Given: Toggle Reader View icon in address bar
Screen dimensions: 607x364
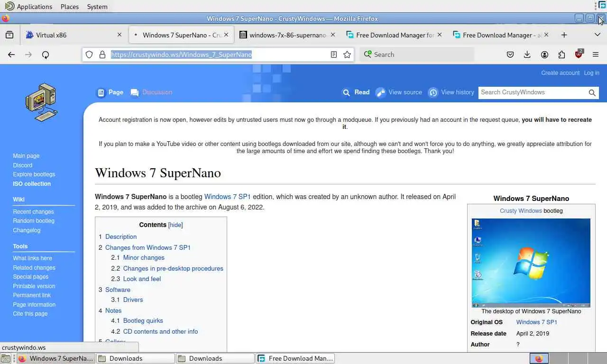Looking at the screenshot, I should 334,55.
